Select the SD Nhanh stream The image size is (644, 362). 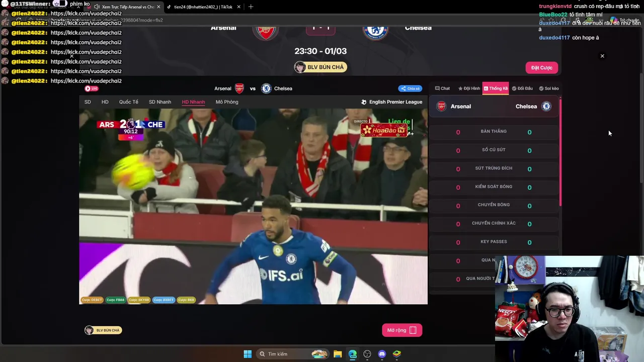(x=160, y=102)
